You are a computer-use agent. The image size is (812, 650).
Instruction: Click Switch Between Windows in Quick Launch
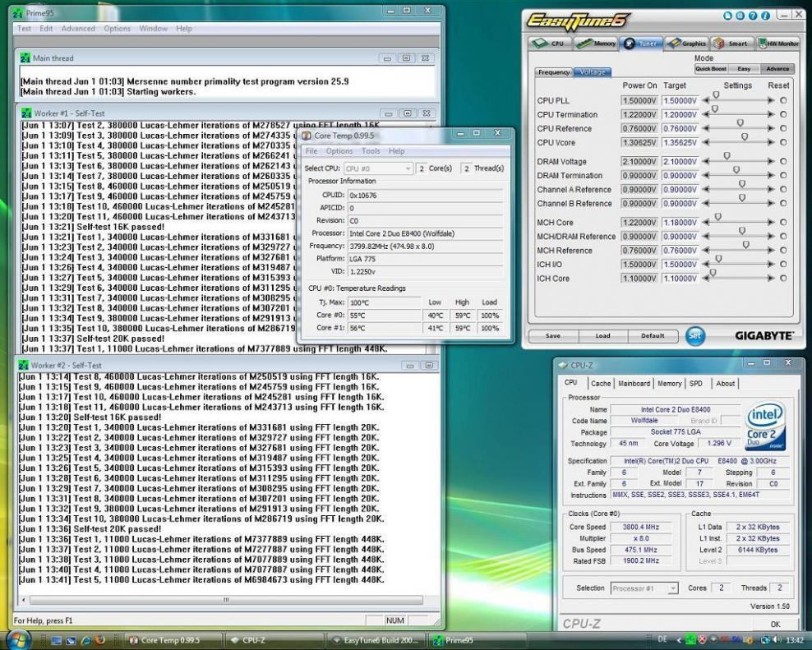[72, 640]
